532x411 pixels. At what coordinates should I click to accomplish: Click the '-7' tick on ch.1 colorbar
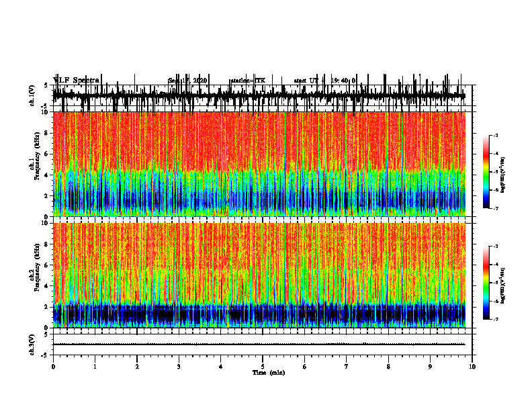[496, 208]
